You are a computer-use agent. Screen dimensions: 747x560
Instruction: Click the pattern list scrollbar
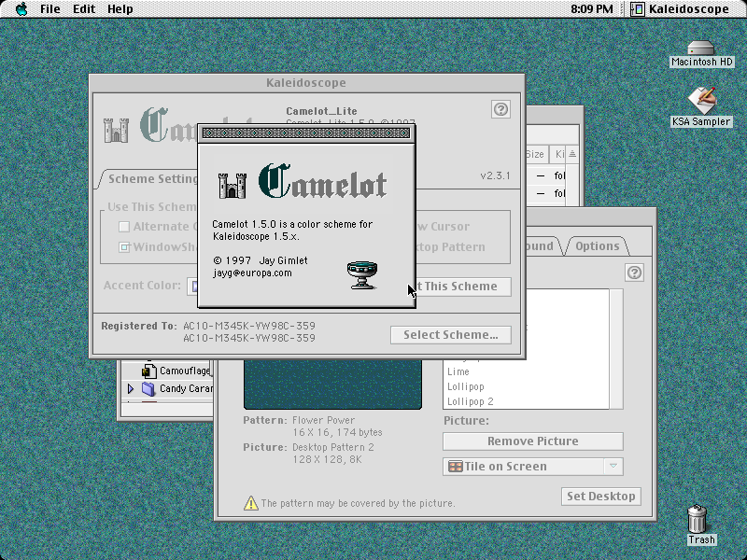pyautogui.click(x=616, y=348)
